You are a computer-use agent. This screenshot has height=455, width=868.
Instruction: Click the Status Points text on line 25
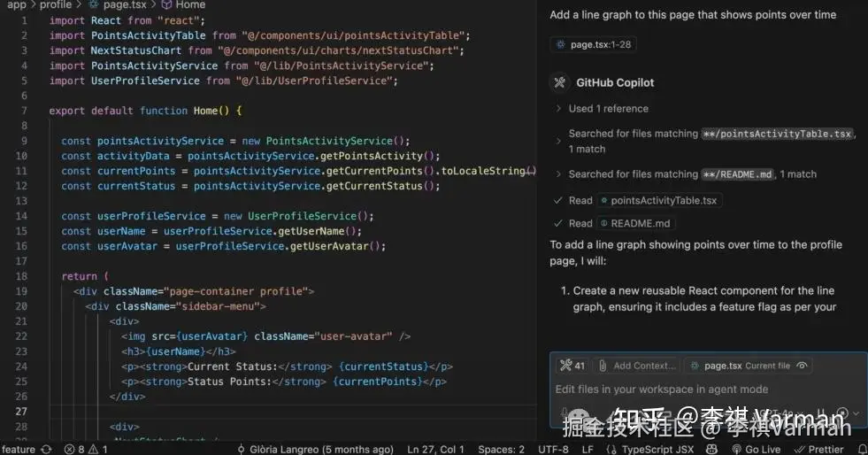tap(229, 382)
